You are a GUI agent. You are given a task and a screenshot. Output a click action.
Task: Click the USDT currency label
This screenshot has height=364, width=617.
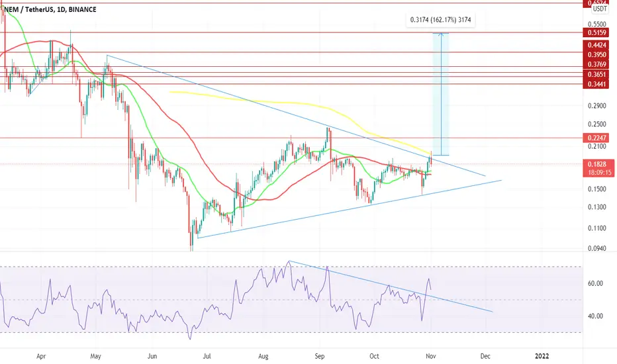tap(600, 9)
